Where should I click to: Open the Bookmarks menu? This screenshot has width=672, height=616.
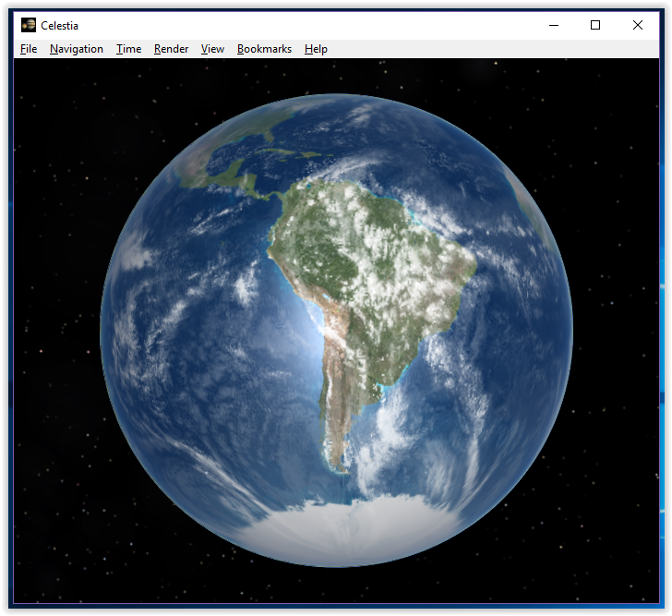(x=264, y=49)
